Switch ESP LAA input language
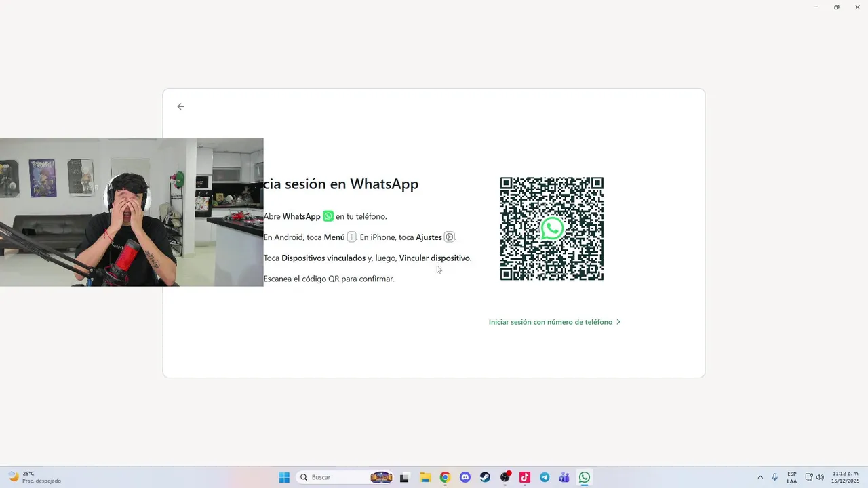 coord(792,477)
